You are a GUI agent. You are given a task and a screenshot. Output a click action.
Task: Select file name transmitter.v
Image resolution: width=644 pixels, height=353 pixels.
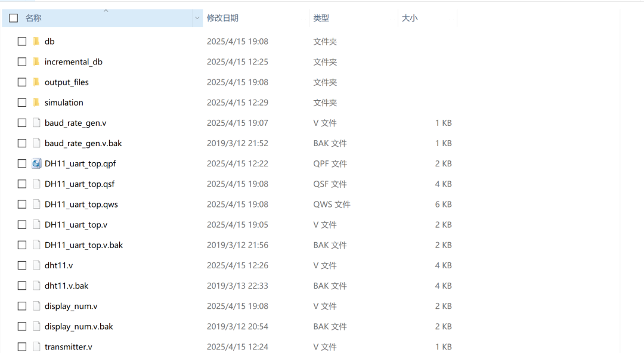click(68, 347)
